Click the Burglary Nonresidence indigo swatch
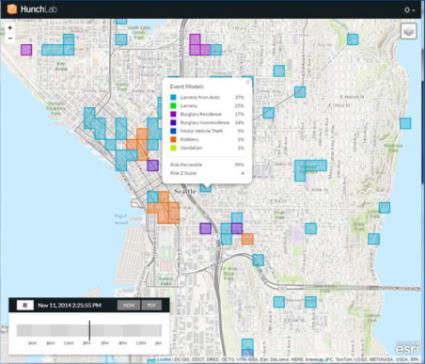The height and width of the screenshot is (364, 425). pos(173,123)
